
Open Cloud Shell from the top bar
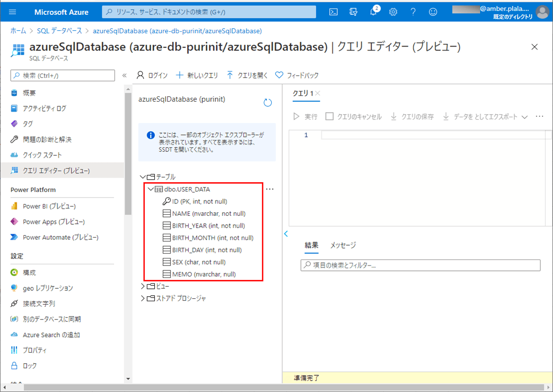coord(333,12)
